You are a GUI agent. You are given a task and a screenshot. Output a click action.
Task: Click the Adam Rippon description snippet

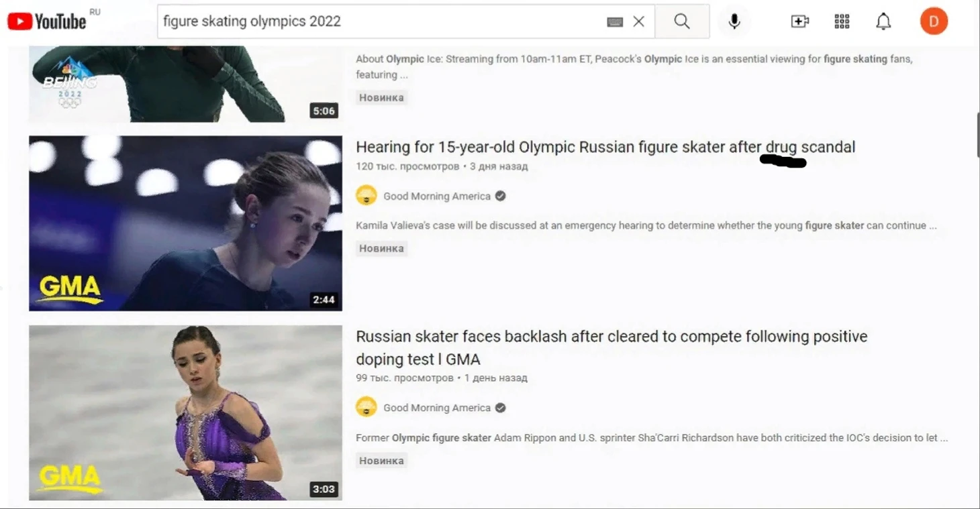pyautogui.click(x=652, y=438)
